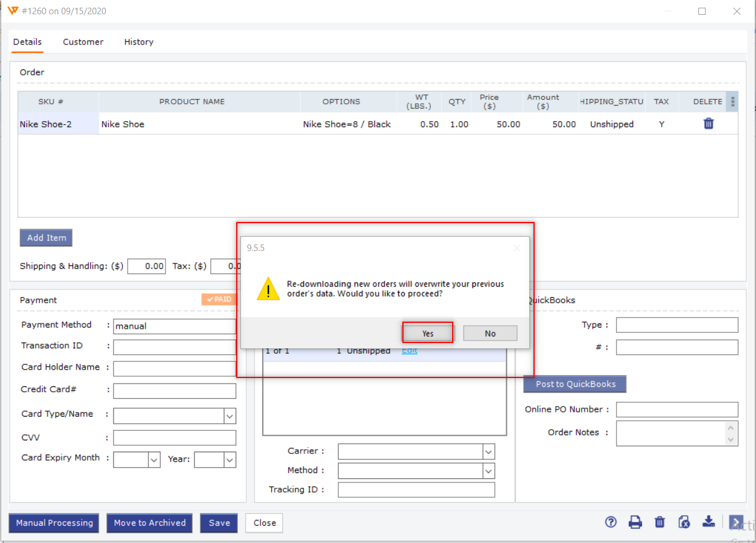Screen dimensions: 756x543
Task: Click Move to Archived
Action: click(150, 523)
